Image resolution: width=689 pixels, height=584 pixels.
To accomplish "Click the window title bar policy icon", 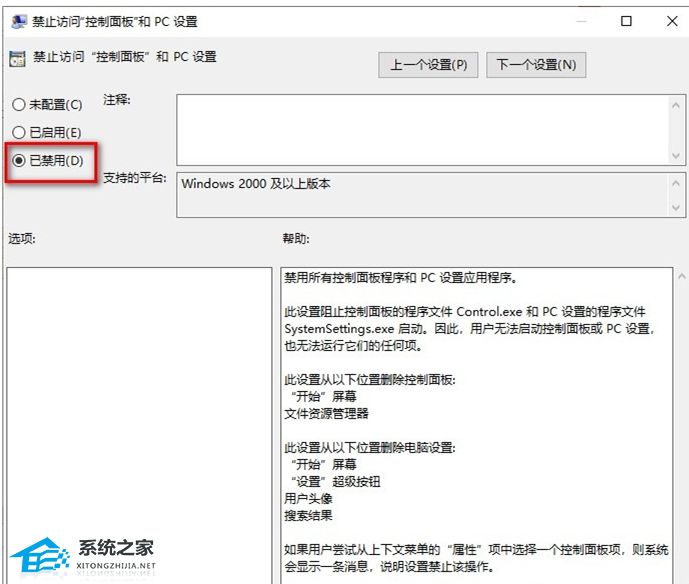I will pyautogui.click(x=19, y=22).
